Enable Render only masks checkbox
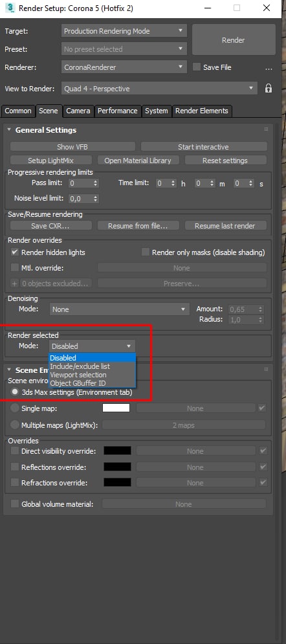This screenshot has height=644, width=286. tap(145, 252)
